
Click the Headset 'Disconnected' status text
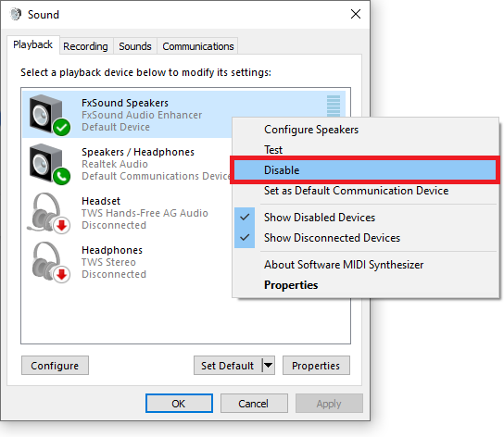[114, 225]
